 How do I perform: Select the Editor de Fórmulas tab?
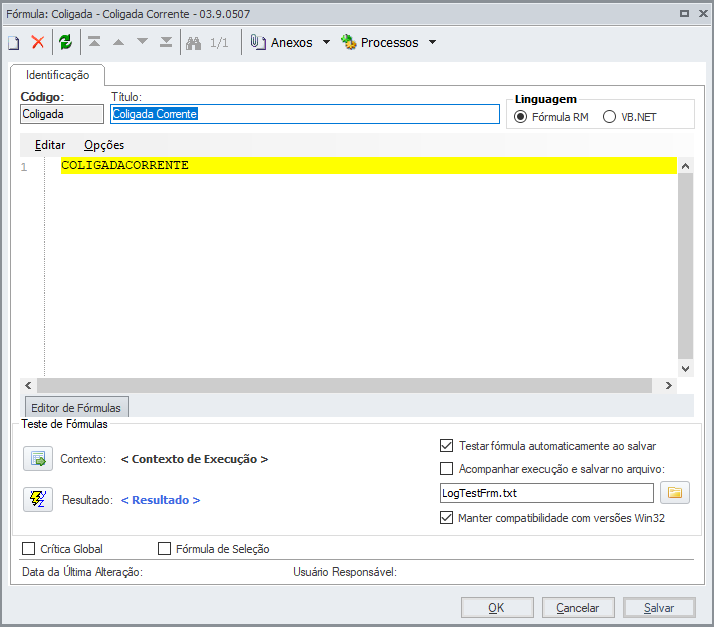coord(76,408)
